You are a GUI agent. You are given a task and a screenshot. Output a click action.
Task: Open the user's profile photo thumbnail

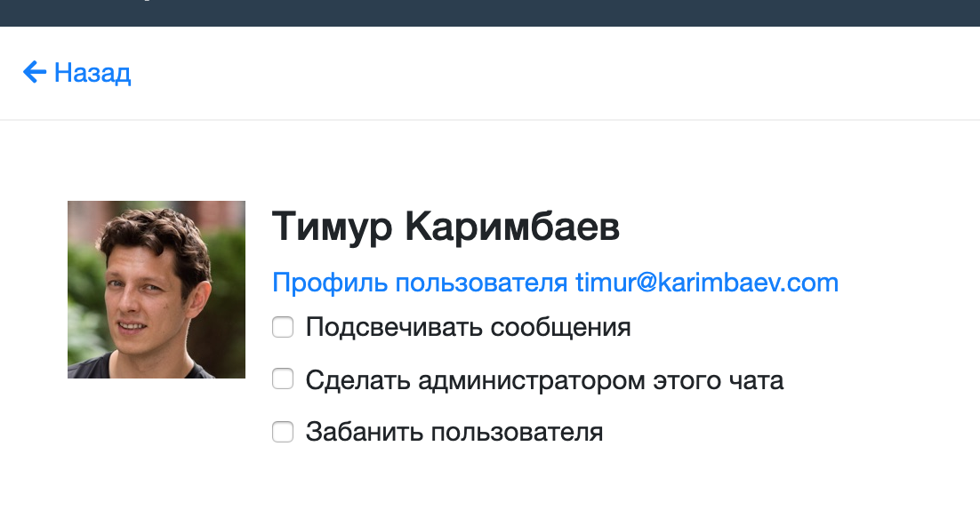157,290
